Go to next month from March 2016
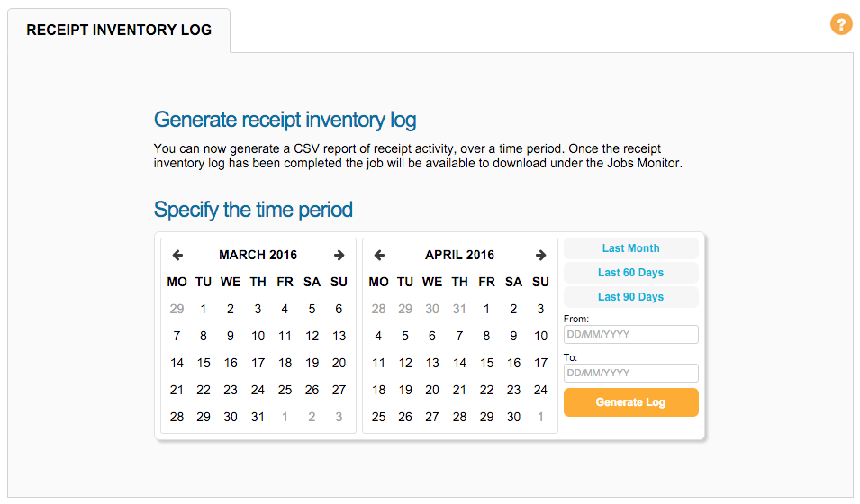860x504 pixels. (x=339, y=255)
